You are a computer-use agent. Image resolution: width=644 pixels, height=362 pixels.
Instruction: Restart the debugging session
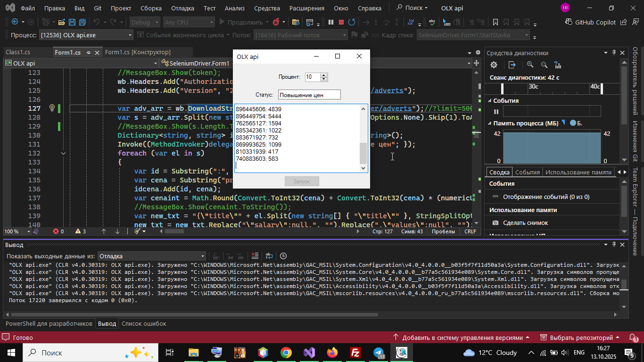tap(352, 22)
